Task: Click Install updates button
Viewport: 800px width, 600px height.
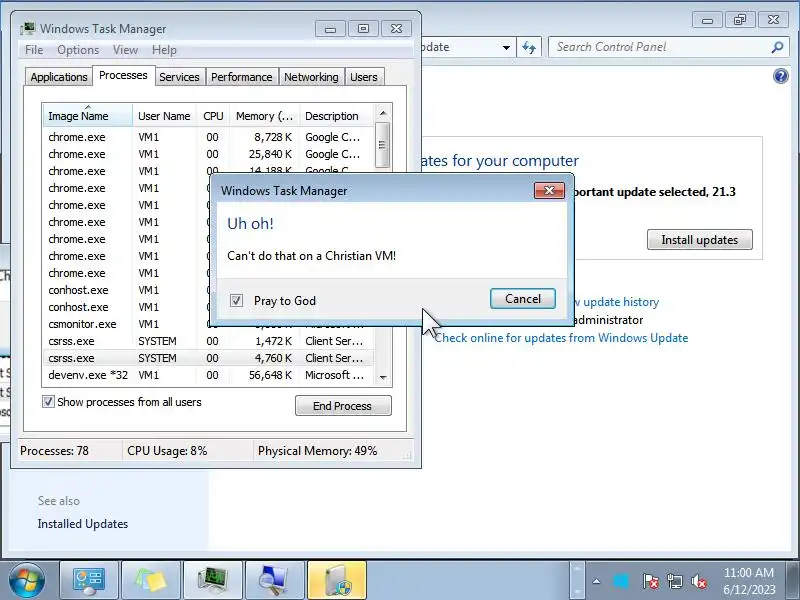Action: pyautogui.click(x=699, y=240)
